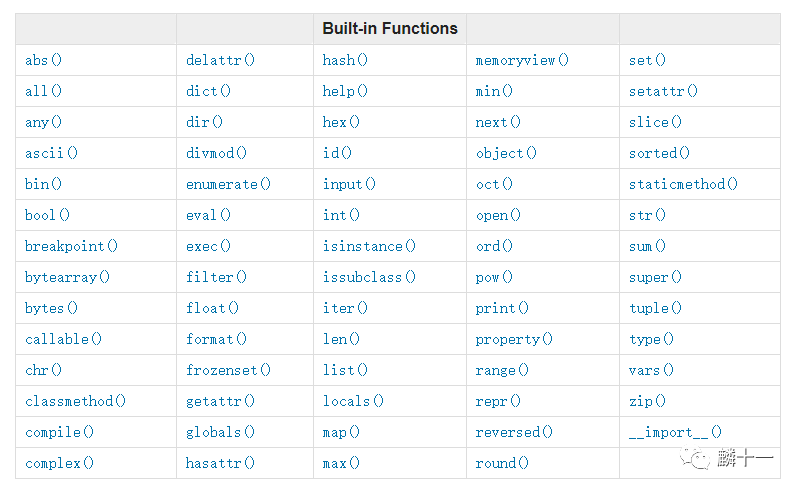Click the min() link

(494, 91)
